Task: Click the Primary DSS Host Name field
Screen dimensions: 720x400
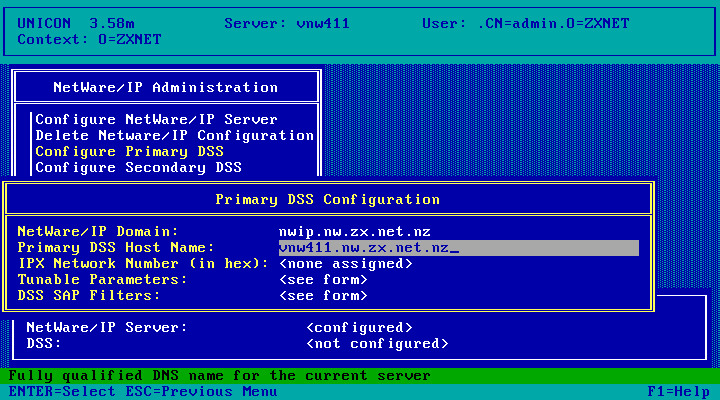Action: (459, 248)
